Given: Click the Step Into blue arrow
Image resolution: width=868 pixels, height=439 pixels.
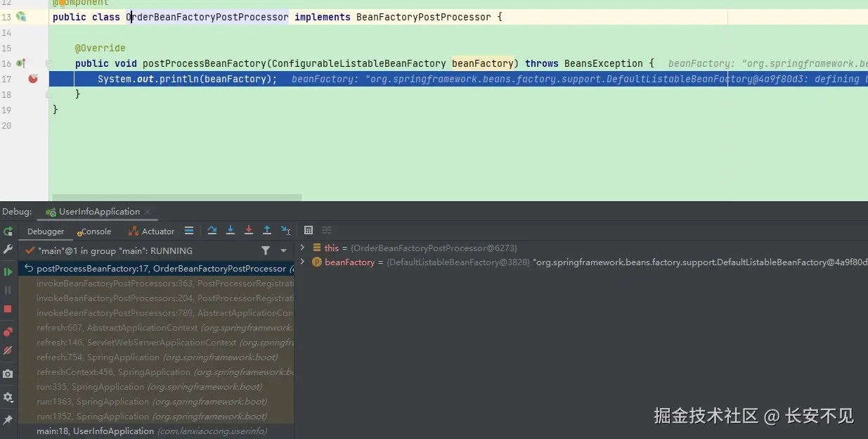Looking at the screenshot, I should click(231, 231).
